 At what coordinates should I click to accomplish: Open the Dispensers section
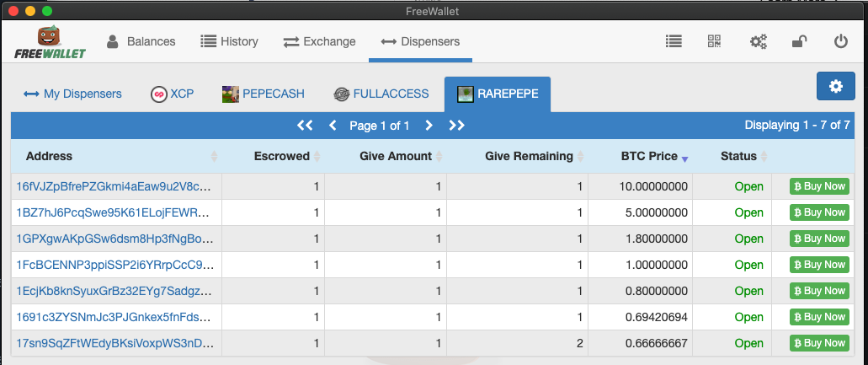(420, 41)
